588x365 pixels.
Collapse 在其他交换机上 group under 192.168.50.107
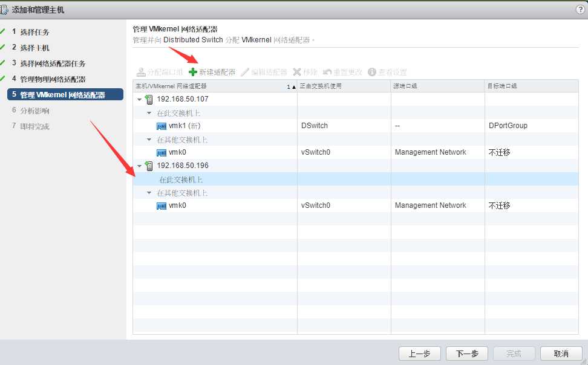point(149,140)
